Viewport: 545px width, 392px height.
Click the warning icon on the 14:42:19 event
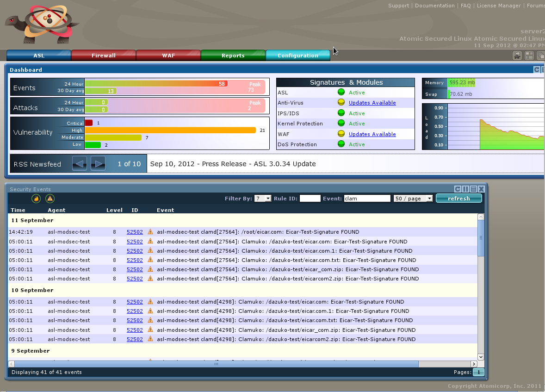150,232
